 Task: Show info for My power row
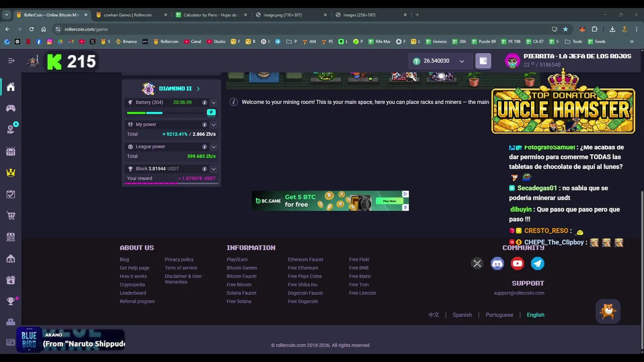coord(204,125)
